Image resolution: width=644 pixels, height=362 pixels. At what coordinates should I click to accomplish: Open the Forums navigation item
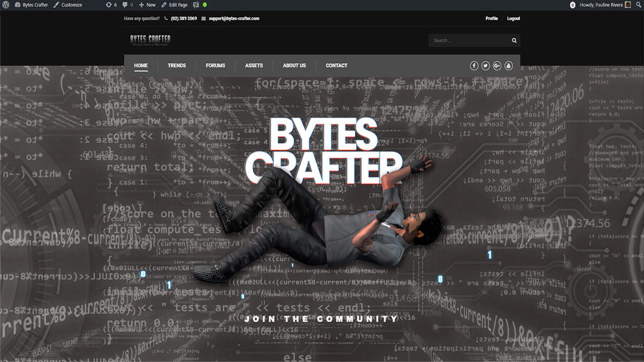tap(215, 65)
